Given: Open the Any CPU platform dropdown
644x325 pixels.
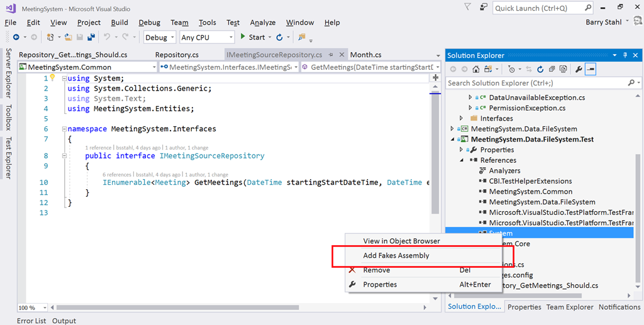Looking at the screenshot, I should (207, 37).
